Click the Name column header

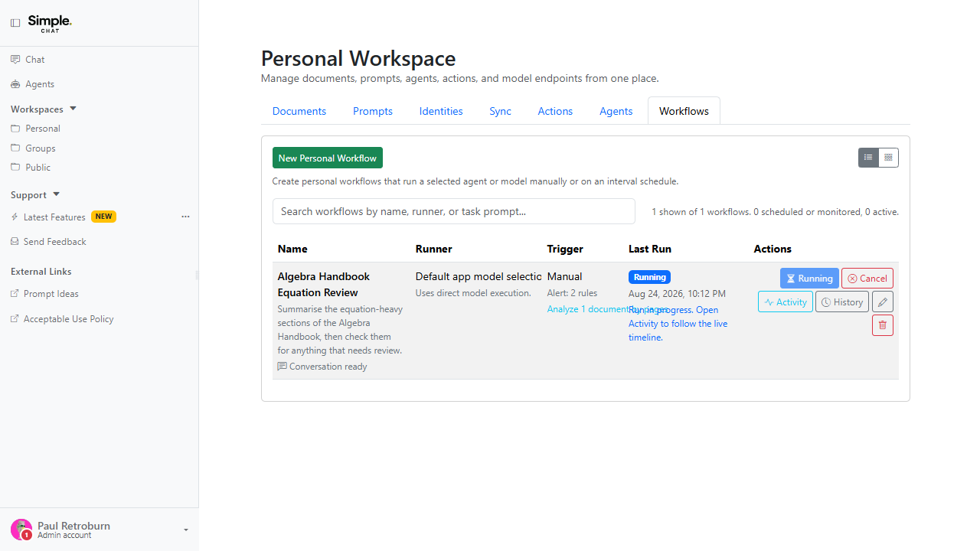pyautogui.click(x=292, y=249)
